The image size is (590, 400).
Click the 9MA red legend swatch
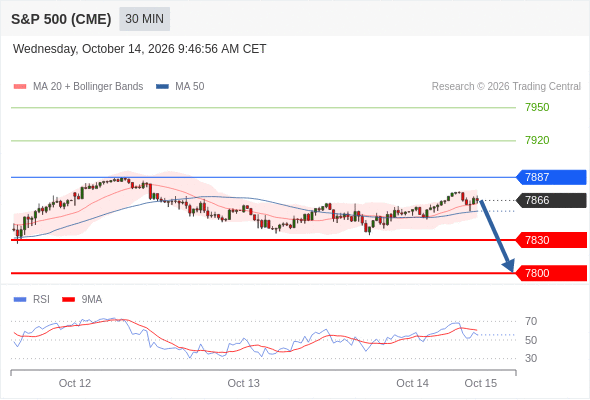coord(68,300)
